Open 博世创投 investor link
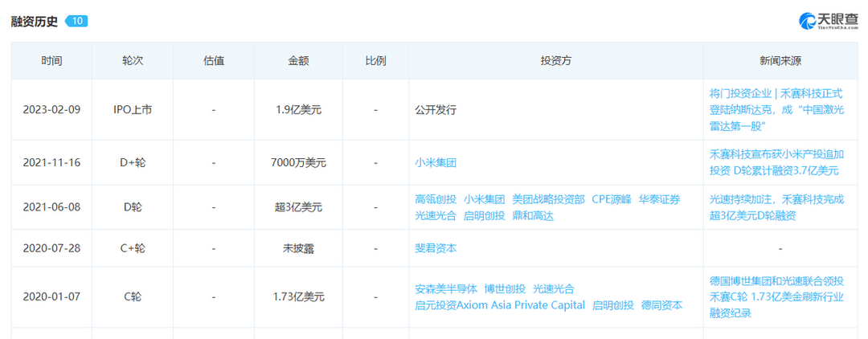This screenshot has width=868, height=339. [x=504, y=288]
